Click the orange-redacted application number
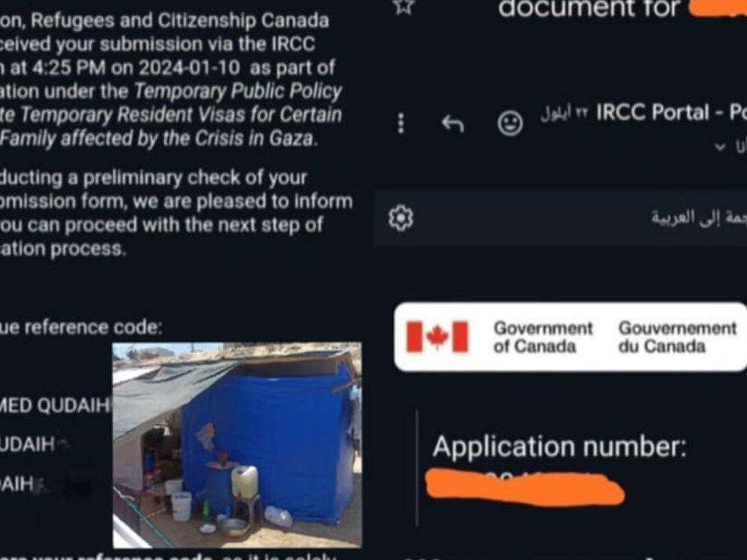 click(525, 488)
